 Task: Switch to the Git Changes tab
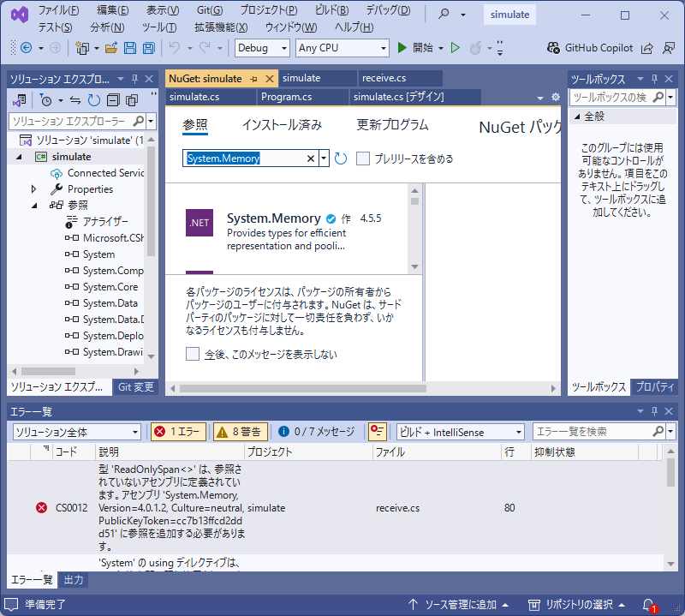point(135,387)
